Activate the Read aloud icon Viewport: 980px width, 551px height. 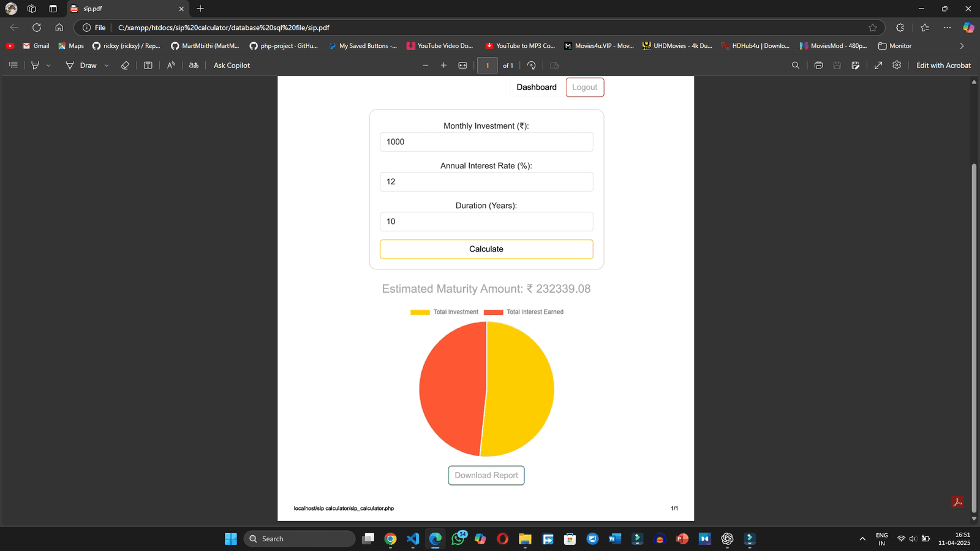coord(171,66)
